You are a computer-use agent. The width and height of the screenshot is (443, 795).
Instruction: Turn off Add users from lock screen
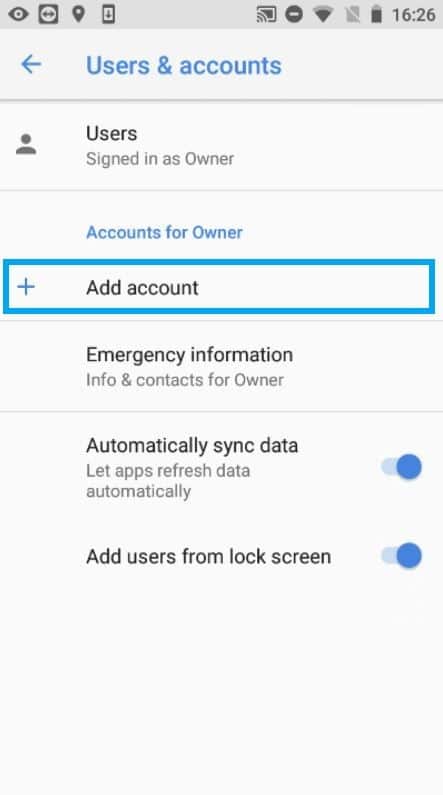(401, 556)
